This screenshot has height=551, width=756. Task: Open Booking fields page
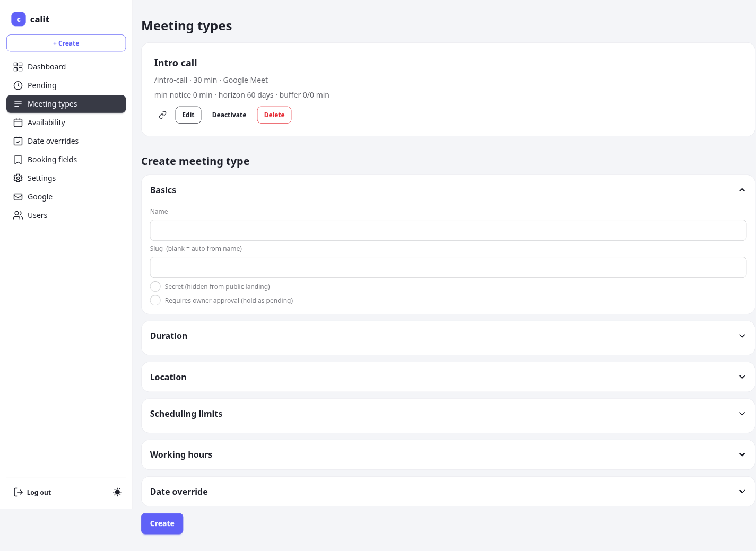click(66, 160)
